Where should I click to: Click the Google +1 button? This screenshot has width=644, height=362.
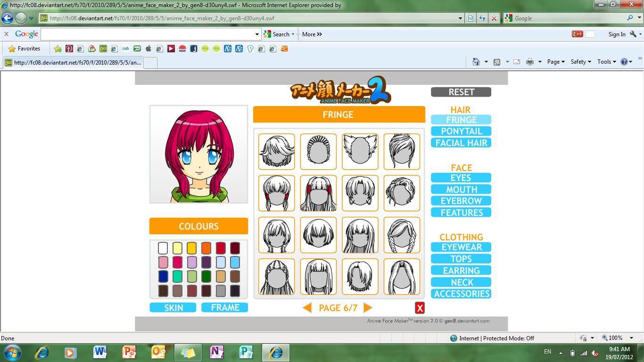[x=577, y=34]
